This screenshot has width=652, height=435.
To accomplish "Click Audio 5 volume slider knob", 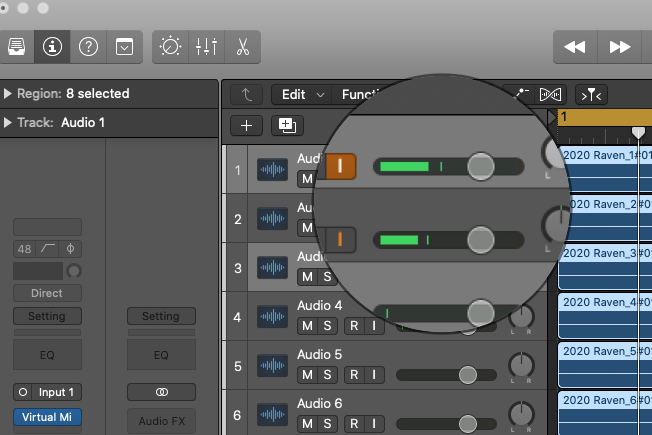I will coord(468,375).
